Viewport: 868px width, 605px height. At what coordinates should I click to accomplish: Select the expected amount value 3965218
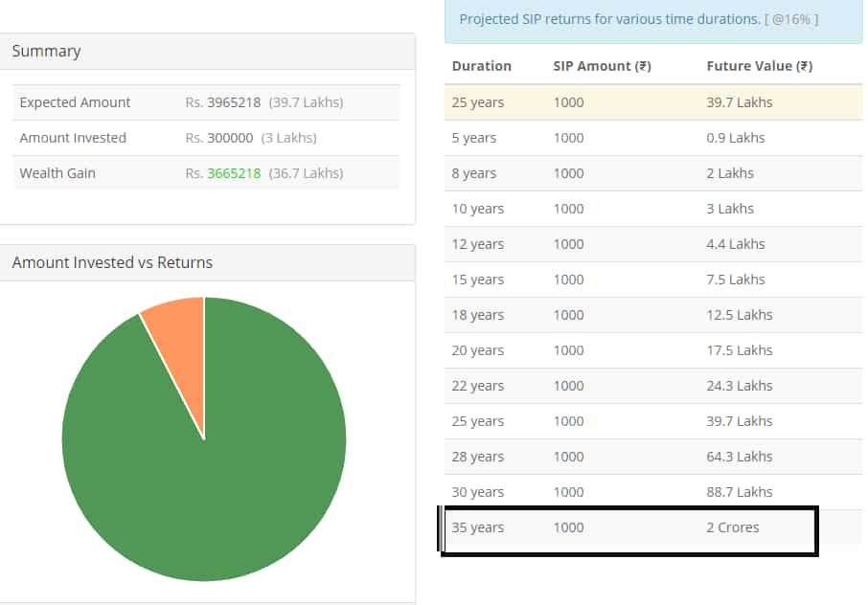[234, 102]
